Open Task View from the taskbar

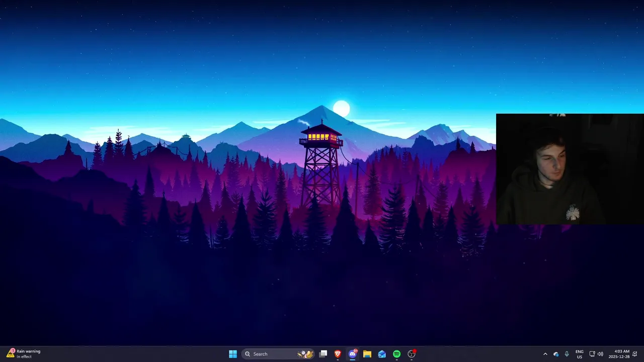(x=324, y=354)
